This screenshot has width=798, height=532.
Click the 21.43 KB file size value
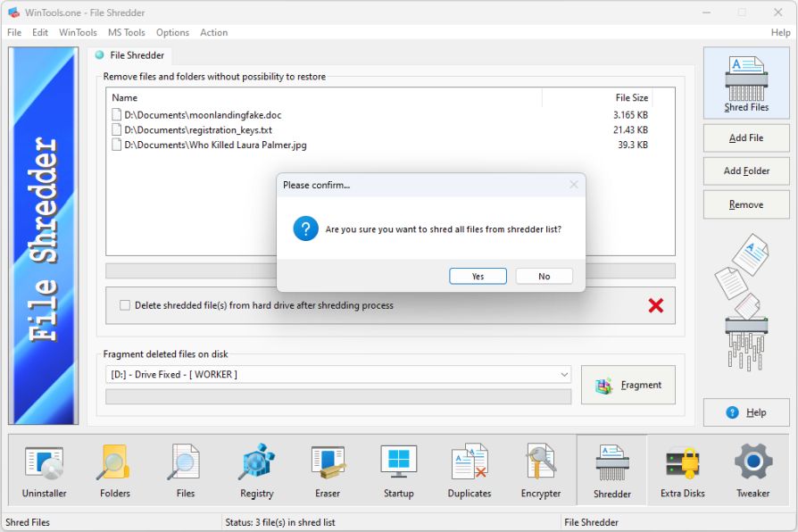tap(630, 129)
